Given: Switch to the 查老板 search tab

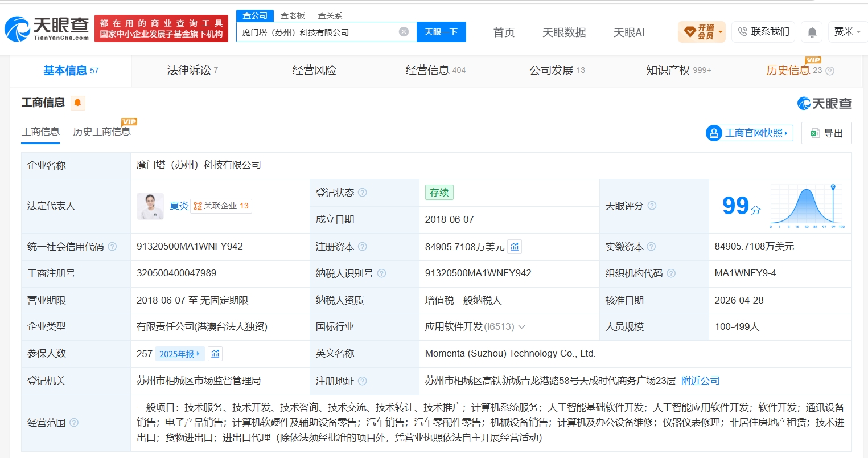Looking at the screenshot, I should 293,15.
